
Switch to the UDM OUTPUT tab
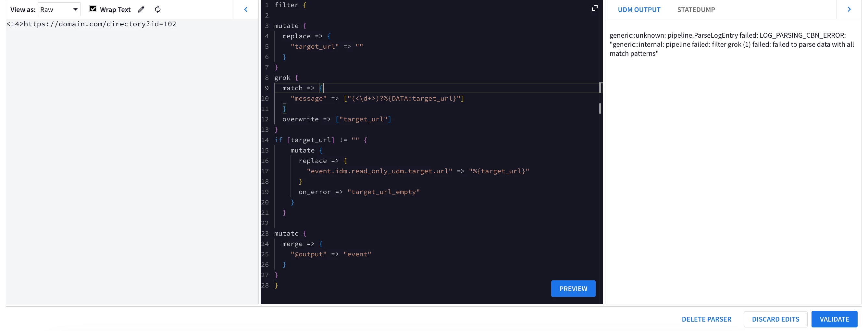639,9
